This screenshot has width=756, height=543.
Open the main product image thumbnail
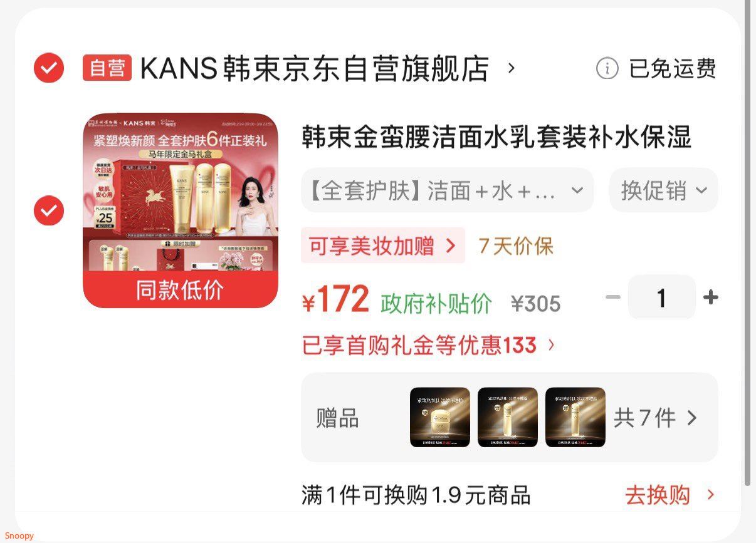tap(181, 210)
